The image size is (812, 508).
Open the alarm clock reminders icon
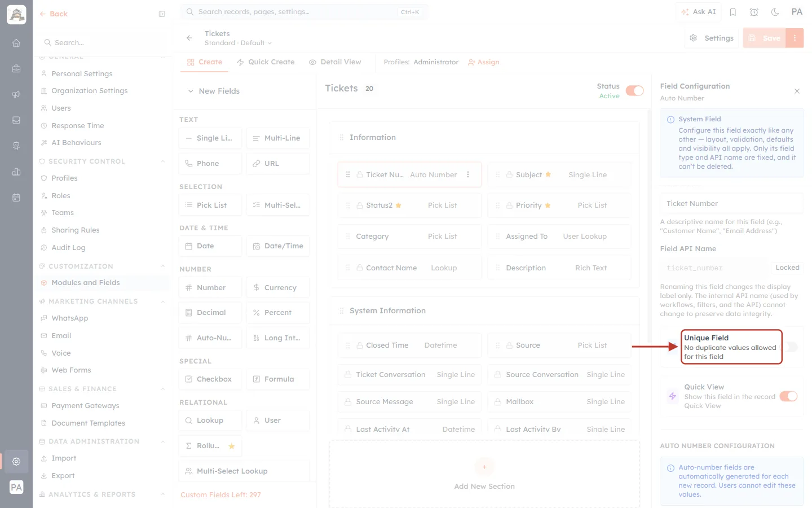click(x=754, y=12)
